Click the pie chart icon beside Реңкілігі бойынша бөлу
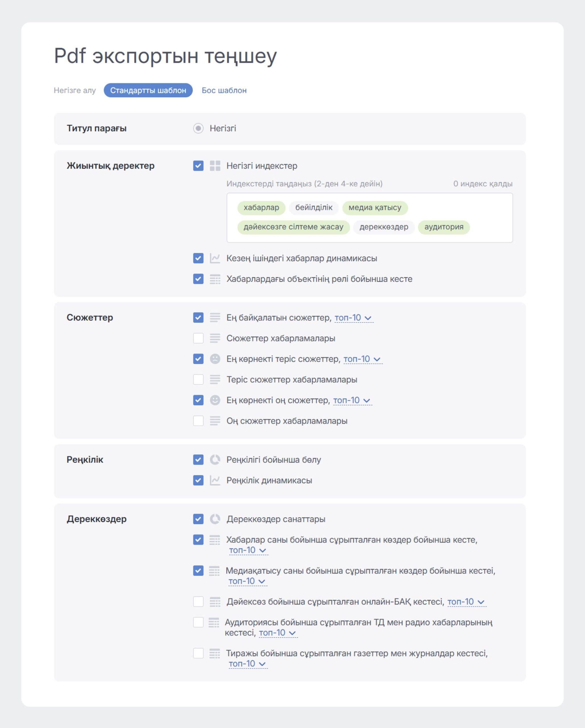 tap(215, 460)
